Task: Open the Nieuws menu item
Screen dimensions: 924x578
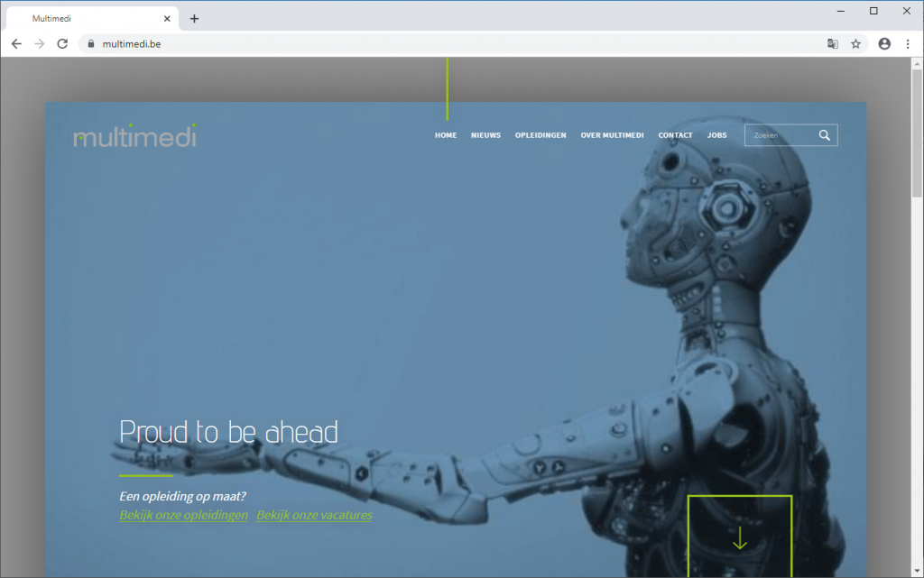Action: click(x=485, y=135)
